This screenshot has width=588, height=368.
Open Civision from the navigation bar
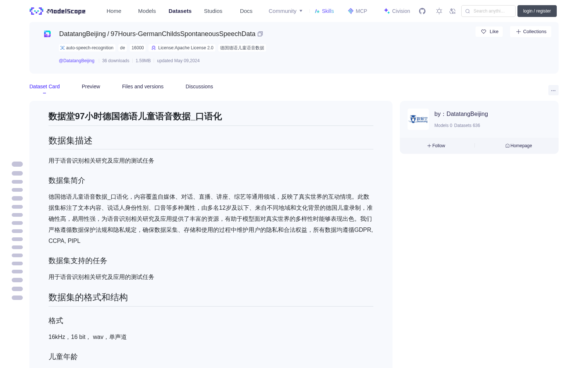pyautogui.click(x=397, y=11)
